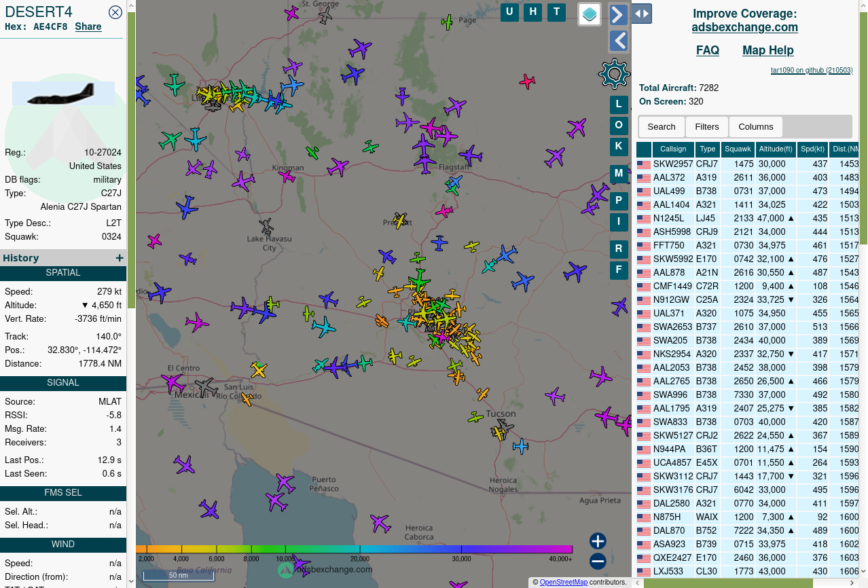Click the purple aircraft near Puerto Peñasco

(x=285, y=483)
